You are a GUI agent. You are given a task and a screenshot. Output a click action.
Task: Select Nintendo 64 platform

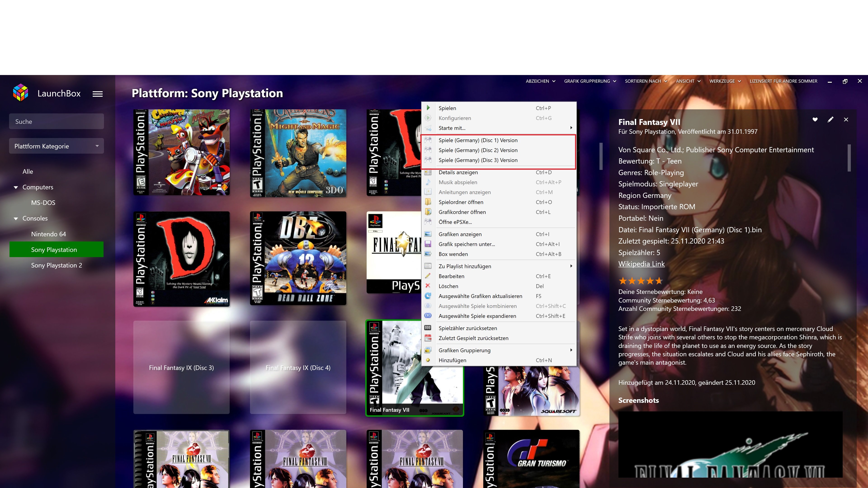[x=49, y=234]
